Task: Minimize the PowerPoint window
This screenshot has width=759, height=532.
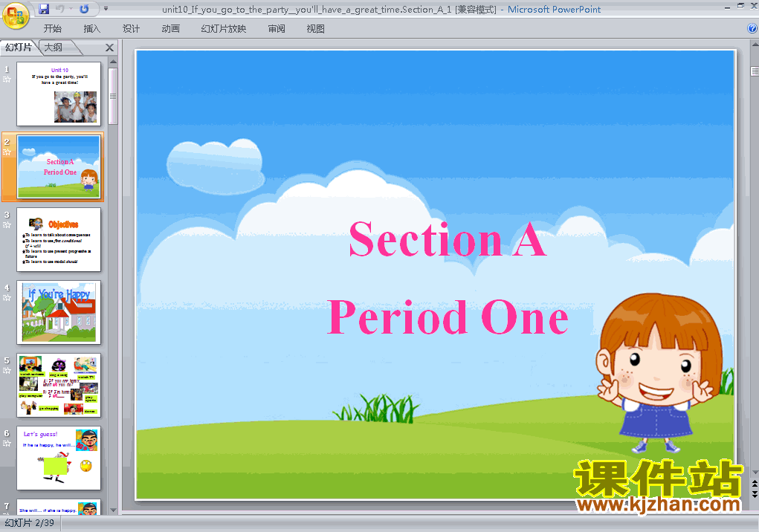Action: (x=727, y=7)
